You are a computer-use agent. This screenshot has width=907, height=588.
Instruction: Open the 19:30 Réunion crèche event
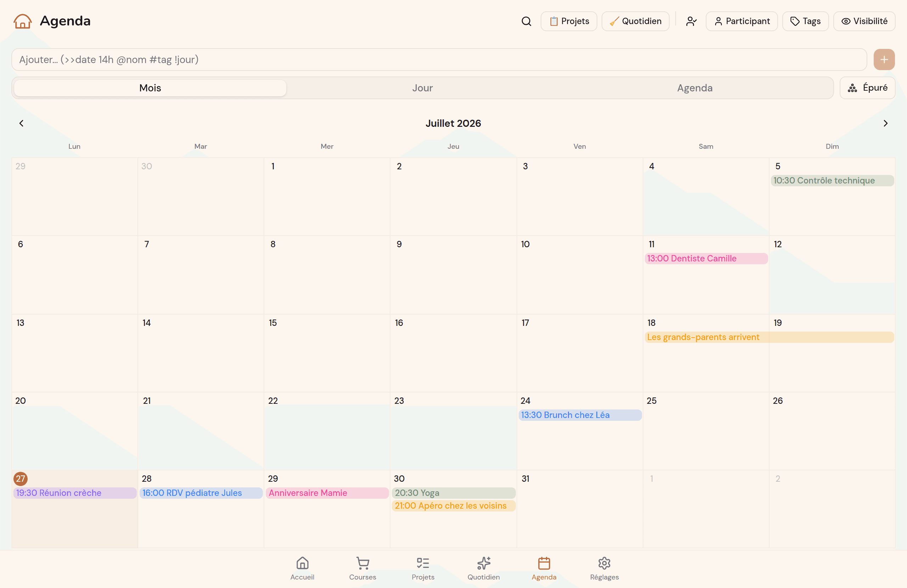(75, 493)
